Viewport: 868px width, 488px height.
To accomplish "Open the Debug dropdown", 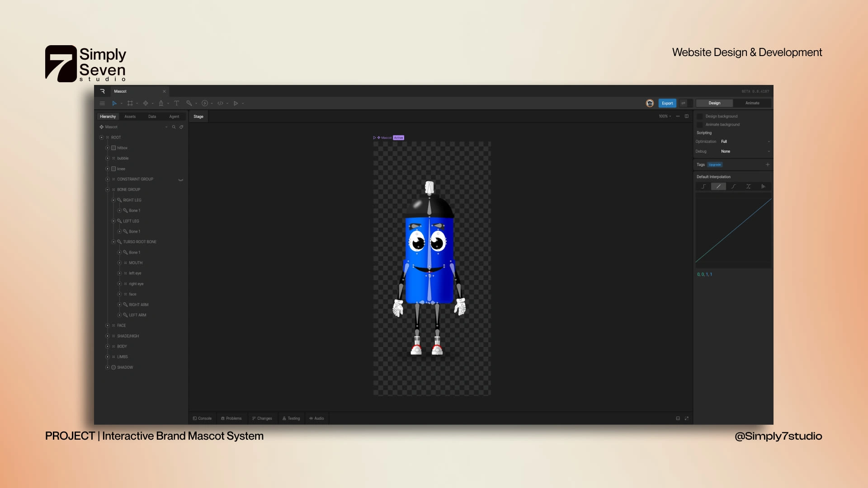I will click(x=745, y=151).
